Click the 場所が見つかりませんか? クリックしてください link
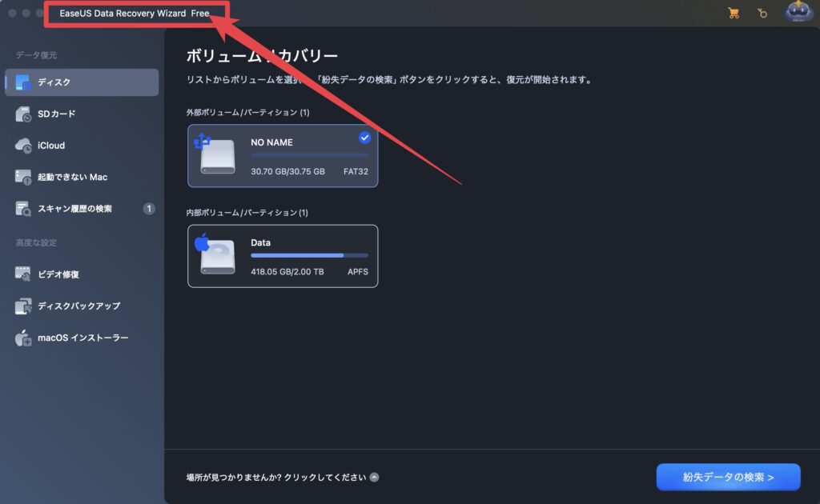 click(x=276, y=478)
